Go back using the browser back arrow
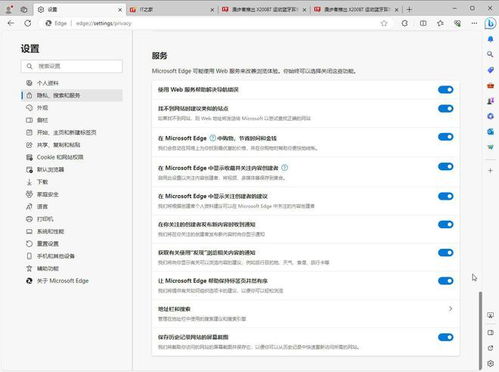The image size is (499, 372). click(x=11, y=23)
